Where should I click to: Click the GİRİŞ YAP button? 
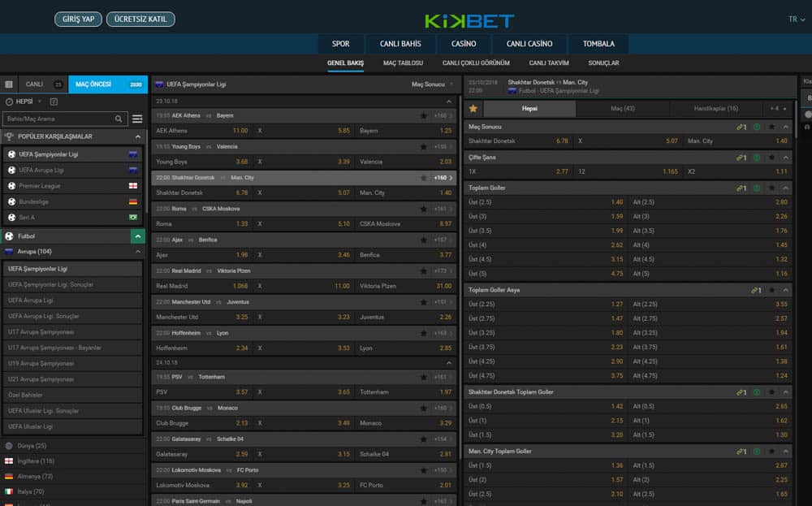pos(78,19)
